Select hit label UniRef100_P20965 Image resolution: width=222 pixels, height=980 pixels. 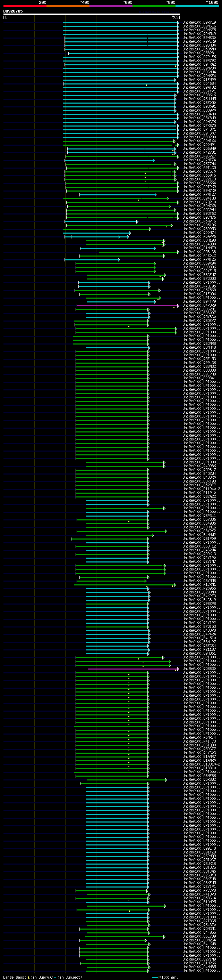[x=199, y=589]
